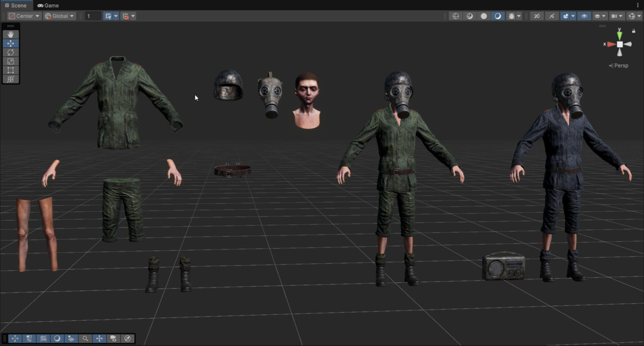Switch to shaded wireframe draw mode
This screenshot has width=644, height=346.
(x=470, y=16)
